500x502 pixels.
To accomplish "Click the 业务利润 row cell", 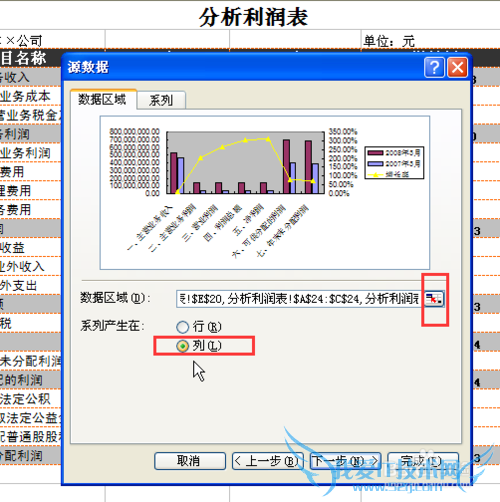I will pos(31,153).
